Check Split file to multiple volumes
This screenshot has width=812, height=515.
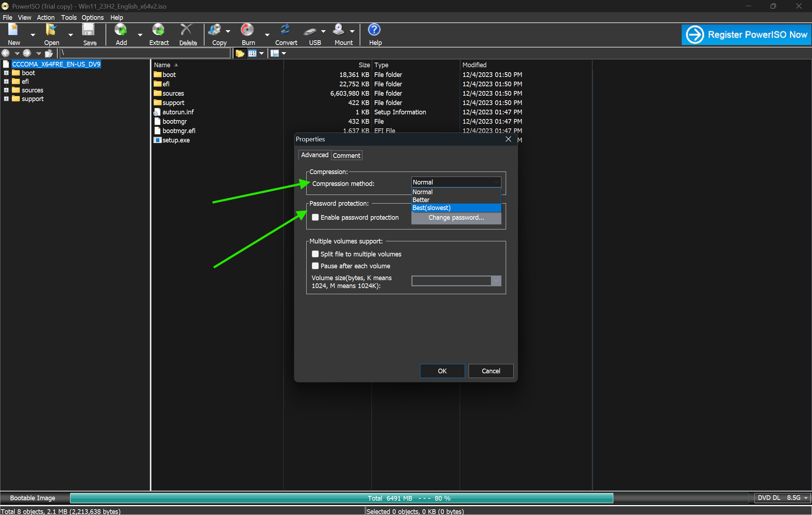(315, 254)
